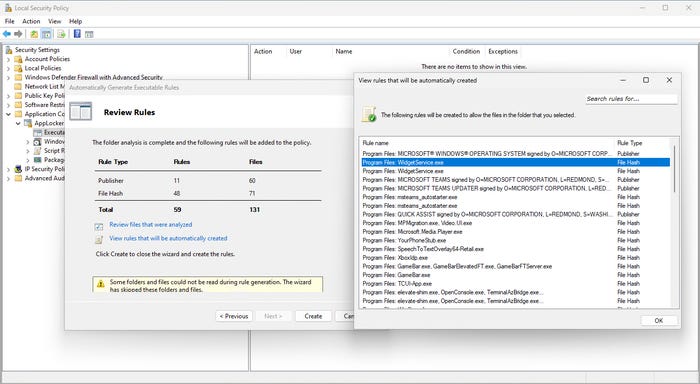Expand Windows Defender Firewall tree node

click(x=8, y=77)
